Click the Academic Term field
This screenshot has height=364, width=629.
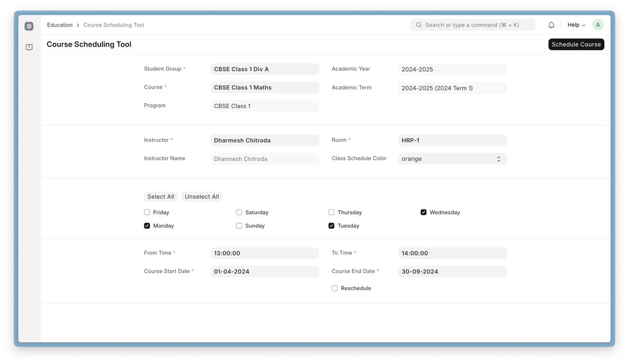pos(452,88)
